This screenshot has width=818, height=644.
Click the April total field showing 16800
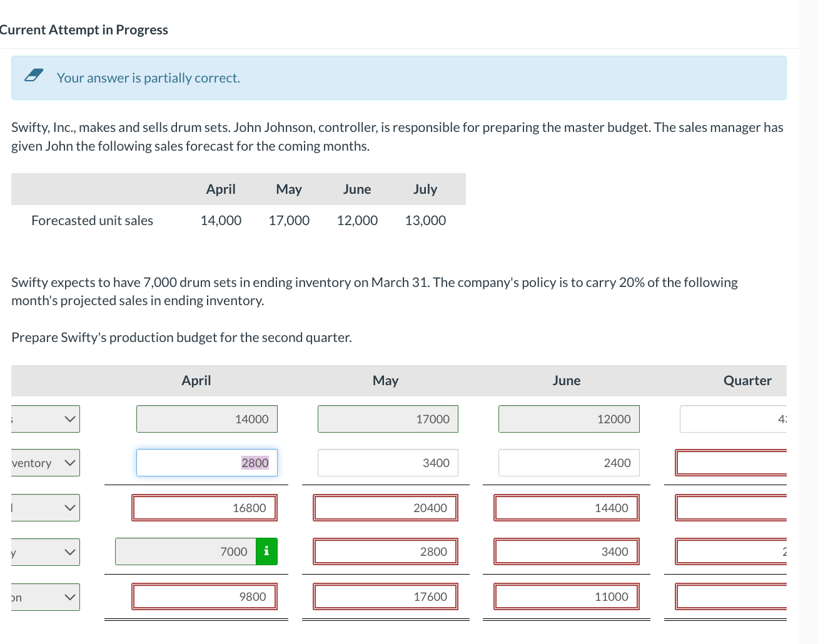tap(204, 508)
